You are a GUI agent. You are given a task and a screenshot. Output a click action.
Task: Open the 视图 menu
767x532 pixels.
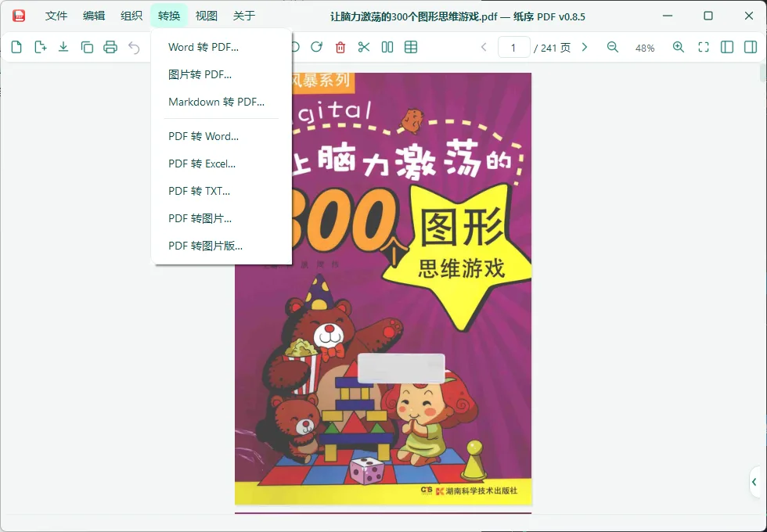pos(207,16)
